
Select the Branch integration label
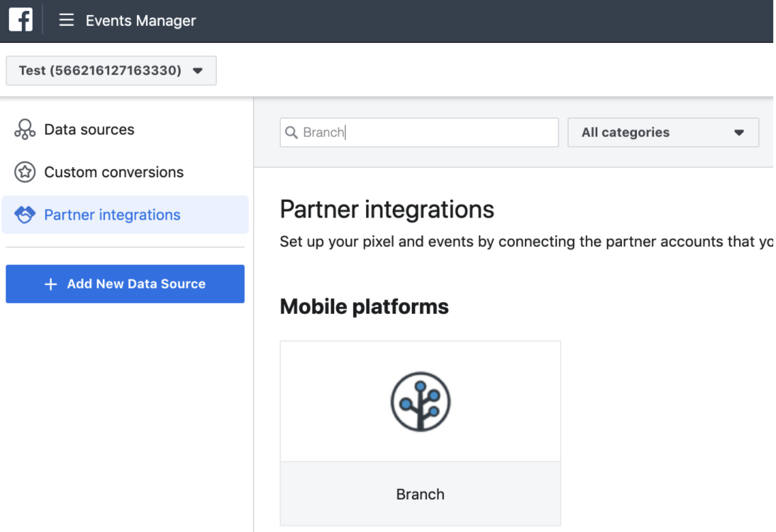[x=420, y=494]
